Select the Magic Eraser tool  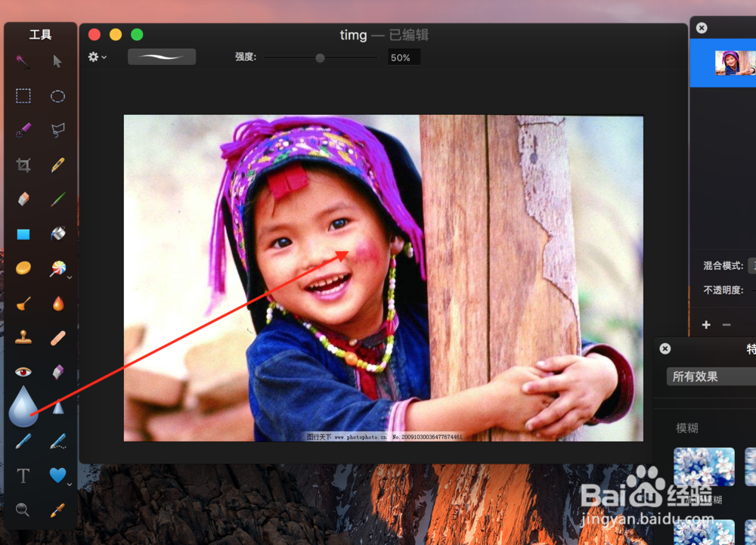point(58,372)
